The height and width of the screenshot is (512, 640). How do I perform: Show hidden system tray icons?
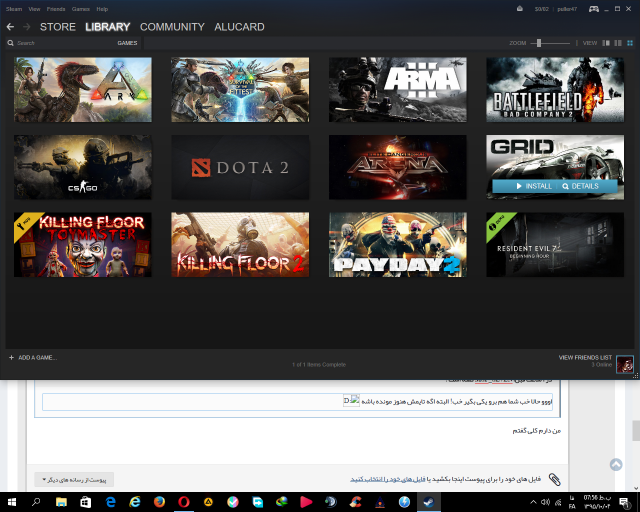tap(533, 502)
